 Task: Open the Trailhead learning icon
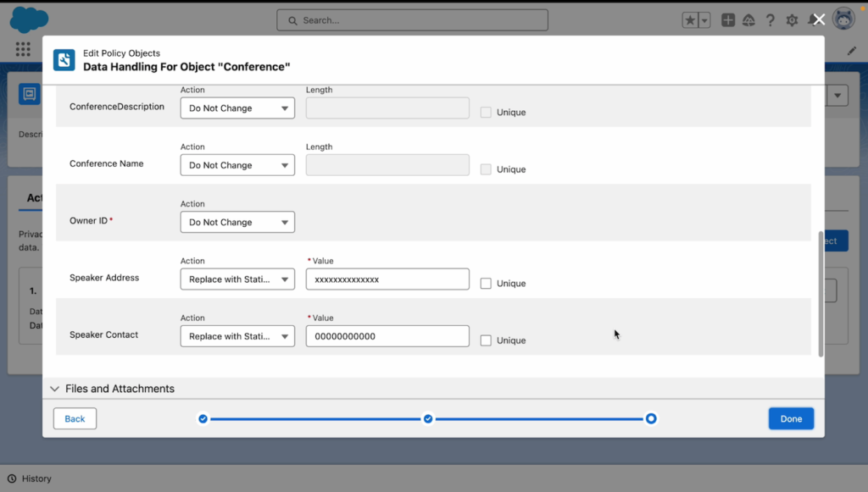coord(748,19)
